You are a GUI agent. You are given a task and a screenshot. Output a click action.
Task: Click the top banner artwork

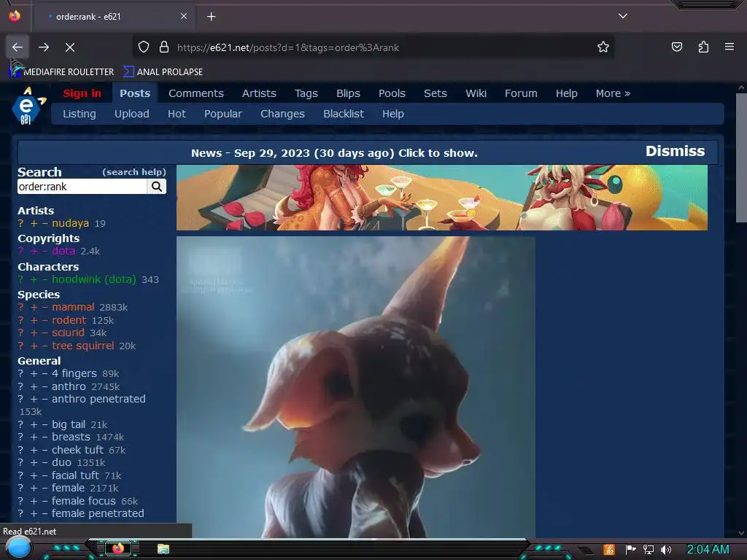[x=441, y=198]
